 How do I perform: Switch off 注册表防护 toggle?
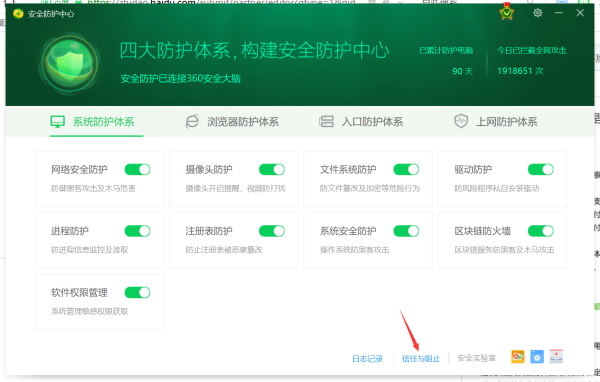tap(272, 231)
